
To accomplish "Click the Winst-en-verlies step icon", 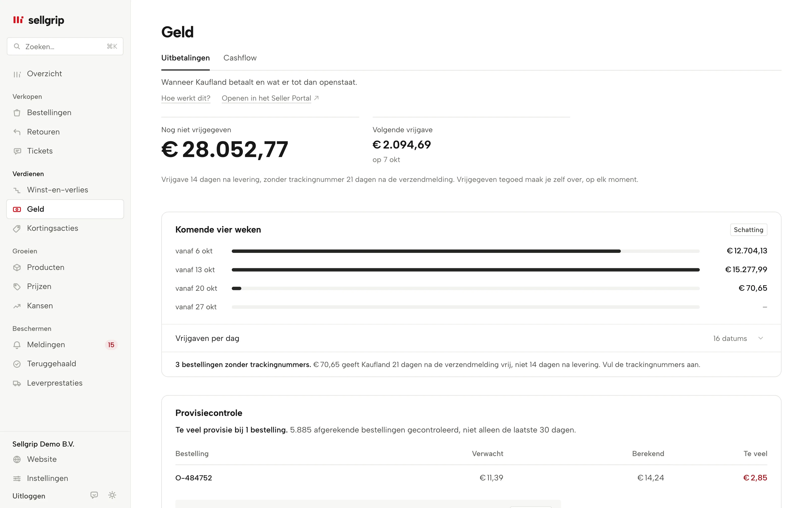I will click(17, 190).
